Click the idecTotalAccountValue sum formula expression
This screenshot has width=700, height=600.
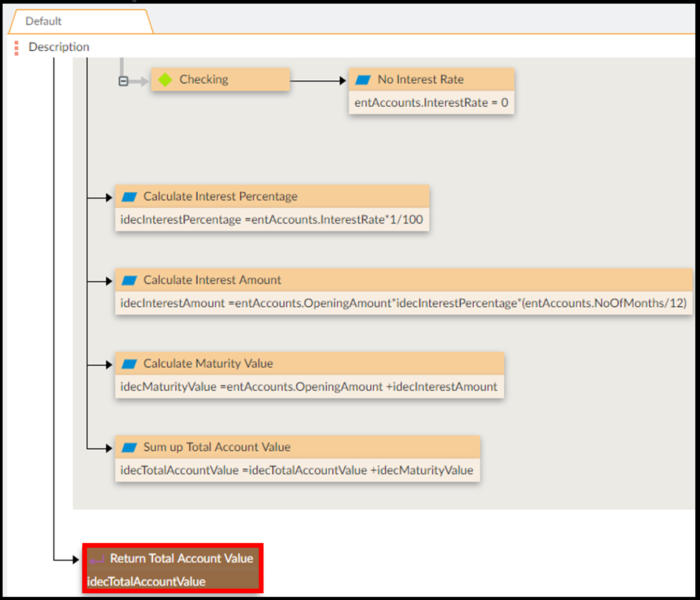click(297, 470)
